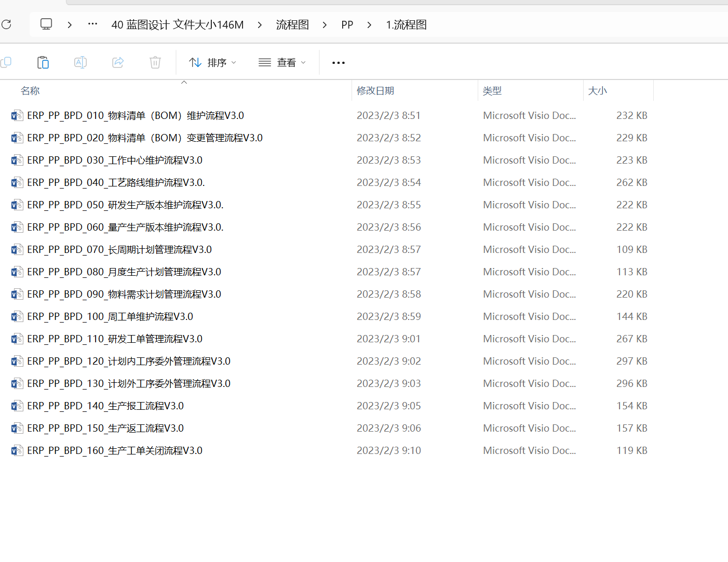Sort files by 大小 column header

point(597,91)
